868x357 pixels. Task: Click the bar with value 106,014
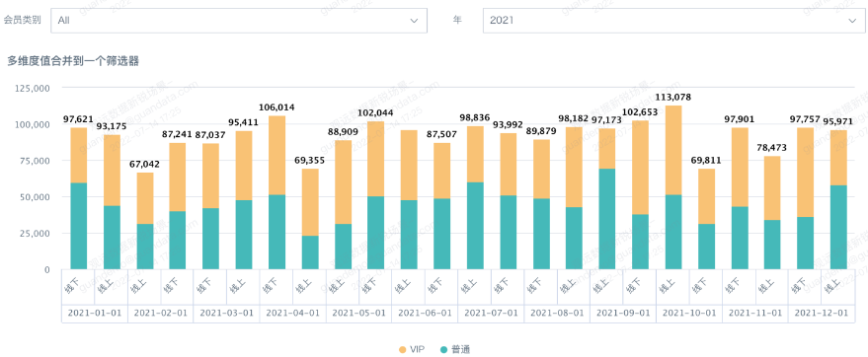tap(276, 192)
